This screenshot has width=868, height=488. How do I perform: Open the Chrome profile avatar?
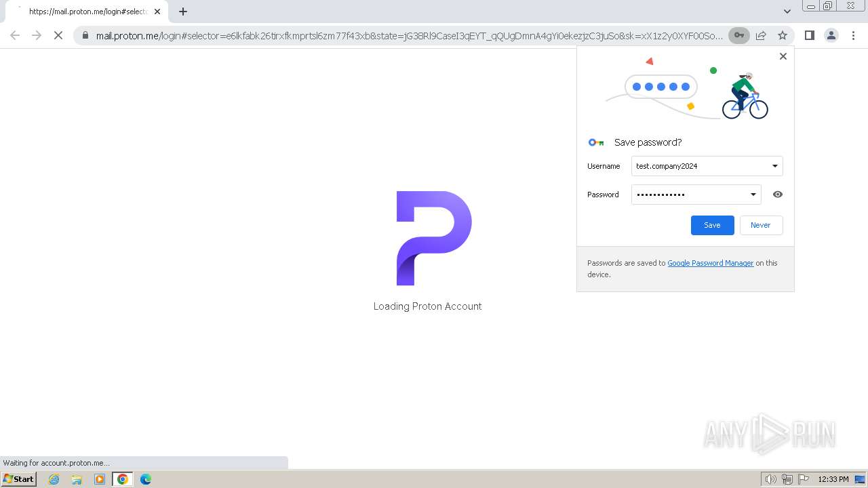pos(831,35)
